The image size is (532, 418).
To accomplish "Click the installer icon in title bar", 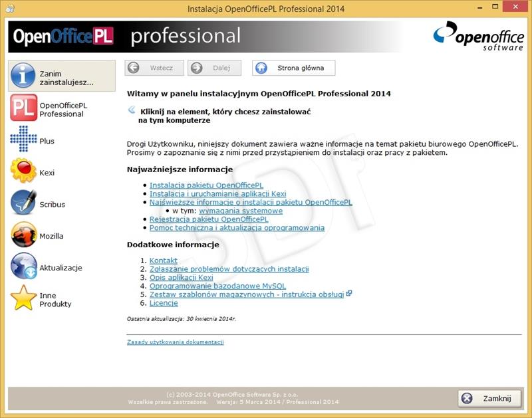I will tap(10, 9).
